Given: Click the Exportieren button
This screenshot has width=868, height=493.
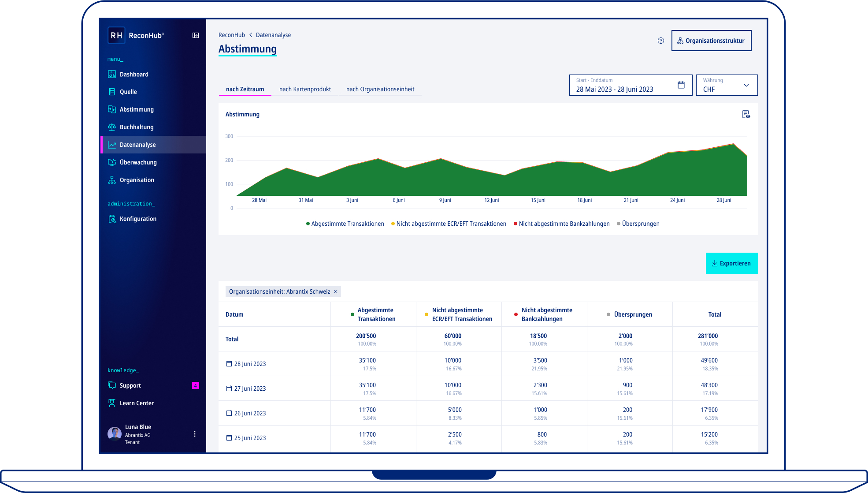Looking at the screenshot, I should tap(731, 263).
